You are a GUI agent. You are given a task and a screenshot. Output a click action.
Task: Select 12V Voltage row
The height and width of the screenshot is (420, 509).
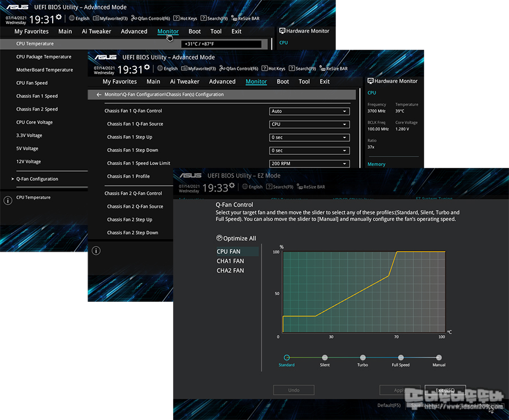point(29,162)
